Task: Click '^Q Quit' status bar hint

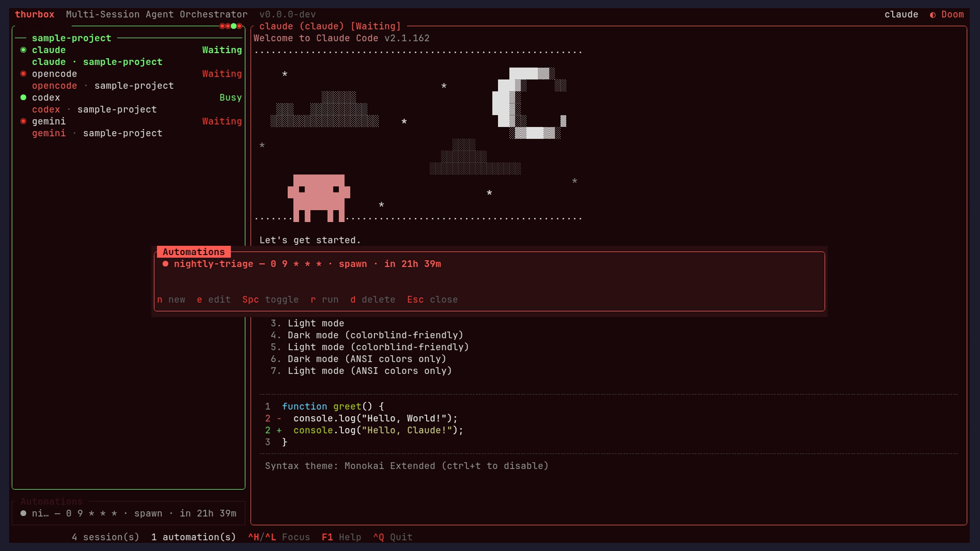Action: point(393,537)
